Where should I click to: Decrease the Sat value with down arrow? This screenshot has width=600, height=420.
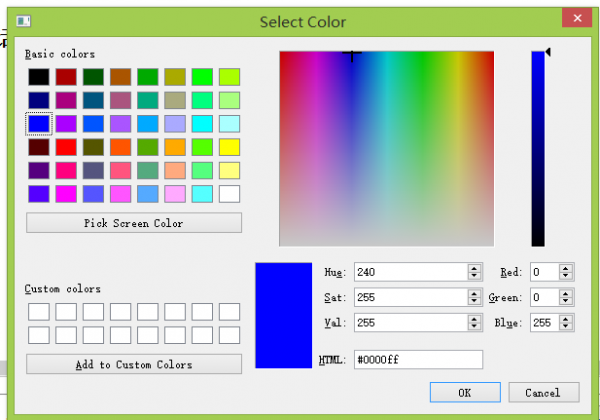(474, 301)
